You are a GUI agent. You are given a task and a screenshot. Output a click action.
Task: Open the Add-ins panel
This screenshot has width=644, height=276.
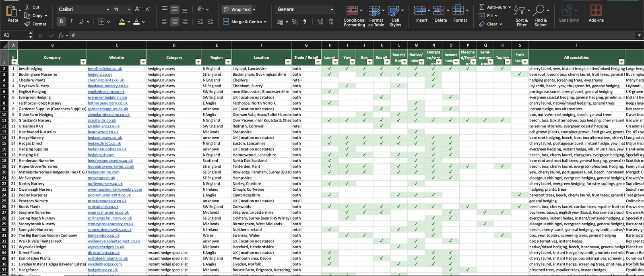click(x=596, y=13)
